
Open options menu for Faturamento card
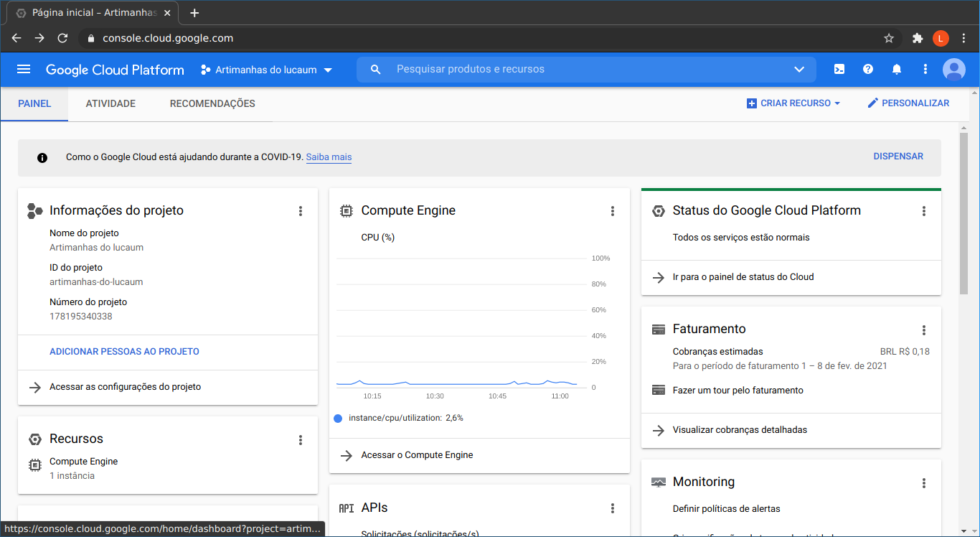[x=924, y=330]
